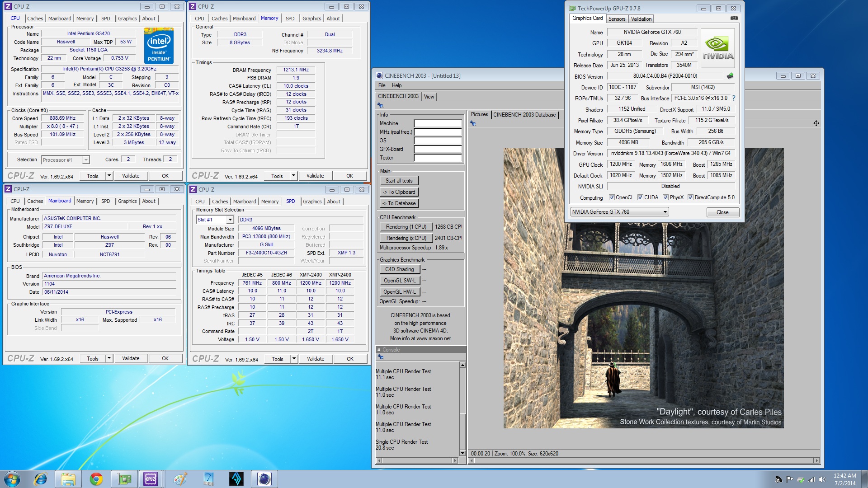Click the NVIDIA logo in GPU-Z
This screenshot has width=868, height=488.
point(717,48)
